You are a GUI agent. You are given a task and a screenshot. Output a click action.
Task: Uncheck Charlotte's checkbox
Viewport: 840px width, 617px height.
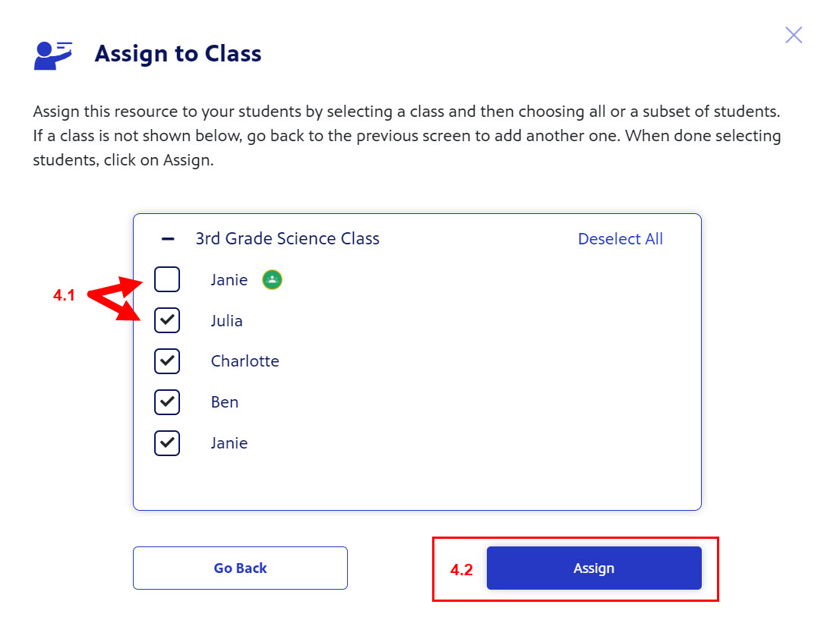[167, 361]
